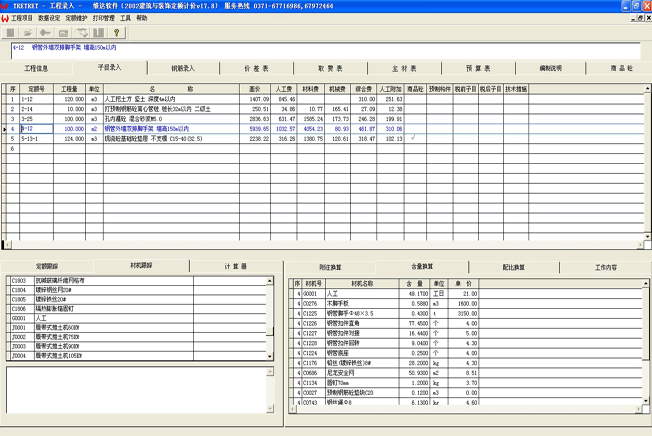
Task: Click the first gray document toolbar icon
Action: [x=10, y=33]
